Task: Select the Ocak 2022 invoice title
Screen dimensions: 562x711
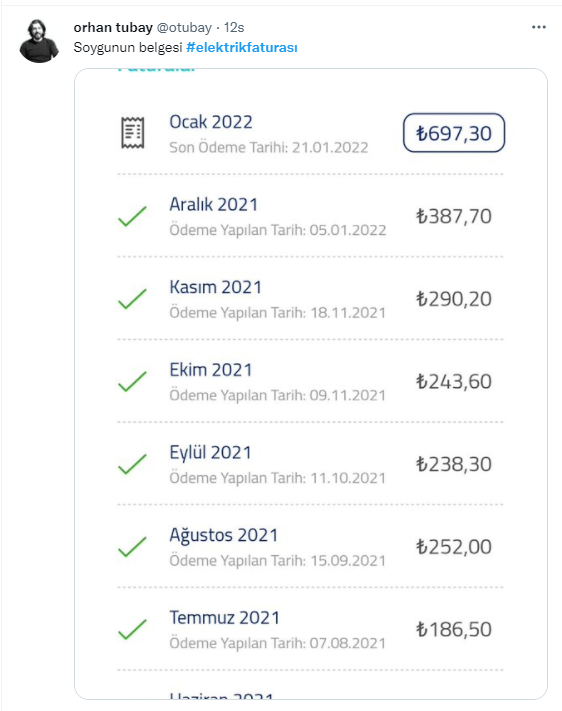Action: [x=211, y=122]
